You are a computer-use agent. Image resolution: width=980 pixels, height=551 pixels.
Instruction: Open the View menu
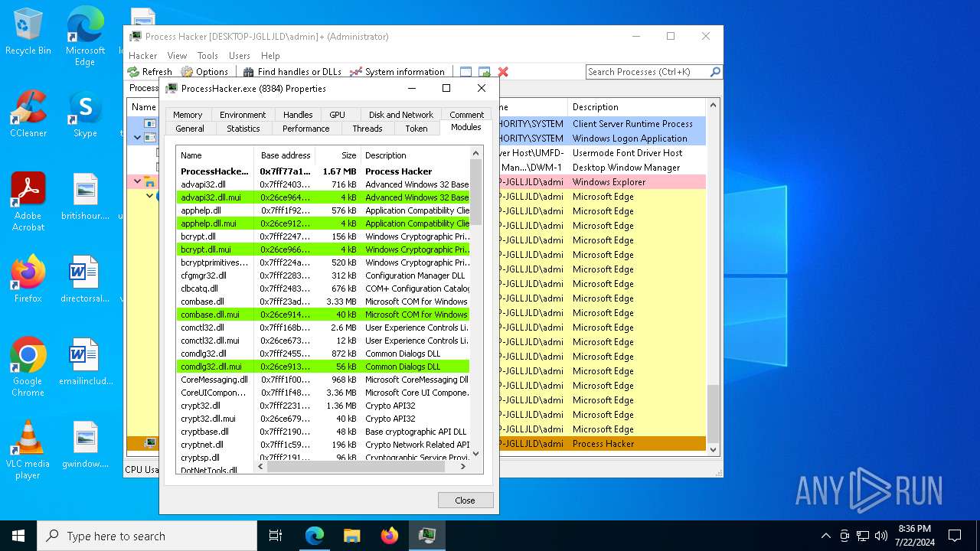pyautogui.click(x=177, y=56)
